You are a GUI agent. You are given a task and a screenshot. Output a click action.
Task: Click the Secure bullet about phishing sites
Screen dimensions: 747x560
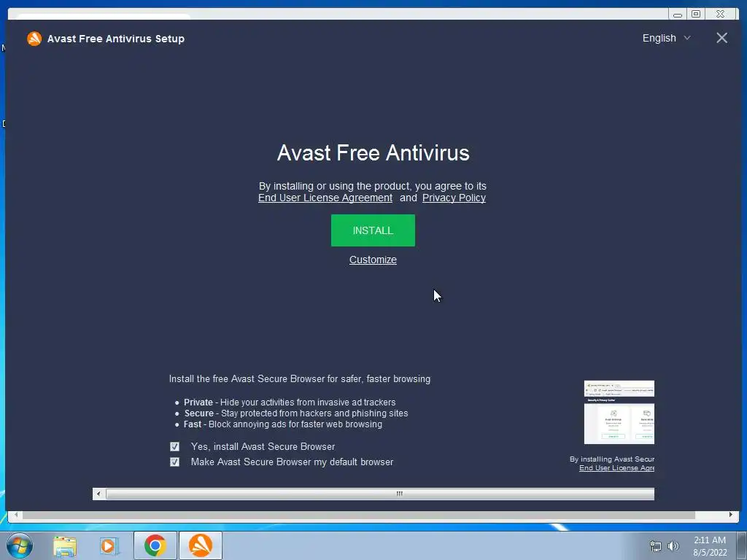click(x=296, y=413)
